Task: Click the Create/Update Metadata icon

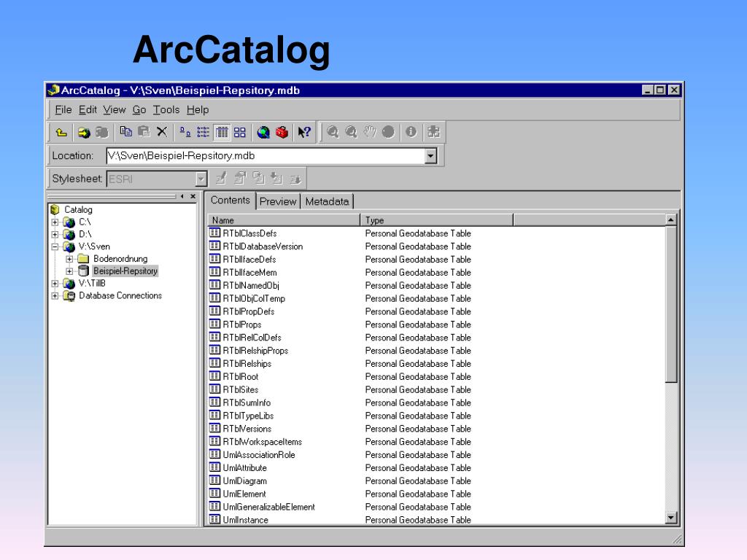Action: 258,179
